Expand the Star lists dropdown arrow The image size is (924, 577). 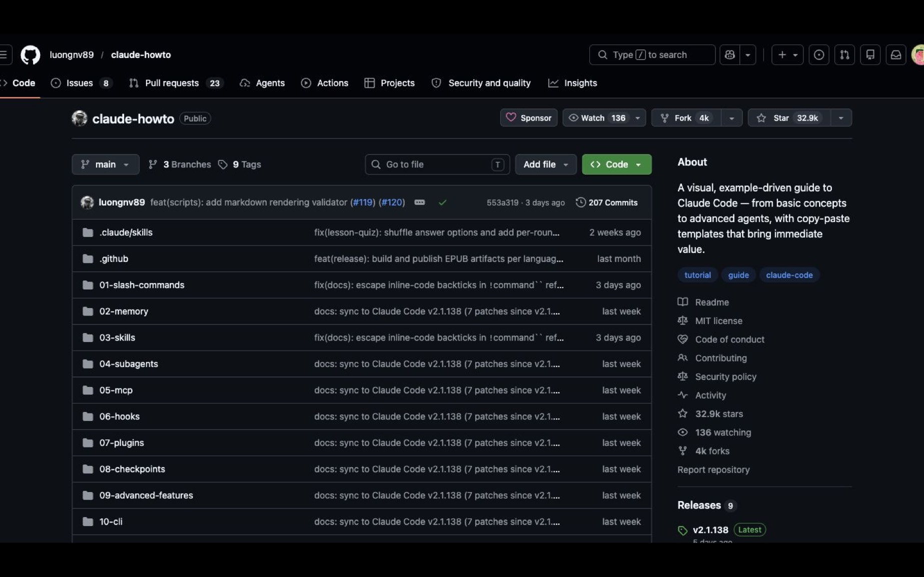[841, 118]
